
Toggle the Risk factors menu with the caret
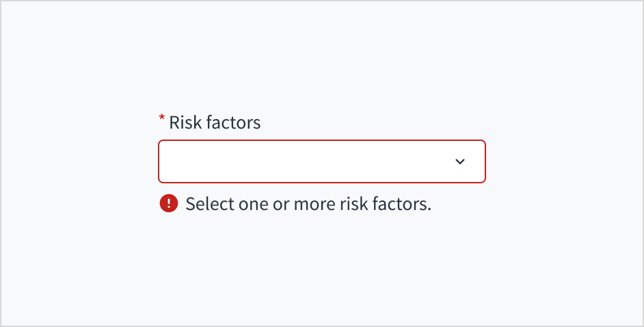tap(460, 161)
